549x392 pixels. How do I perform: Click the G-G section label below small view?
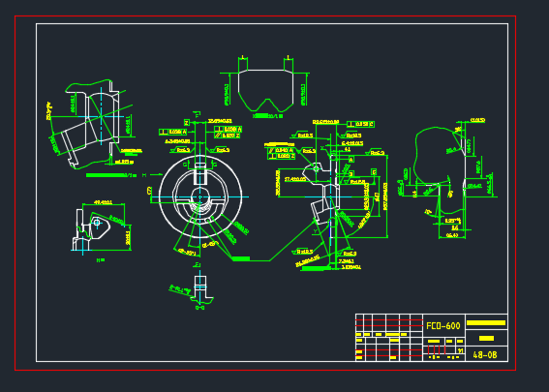[199, 308]
